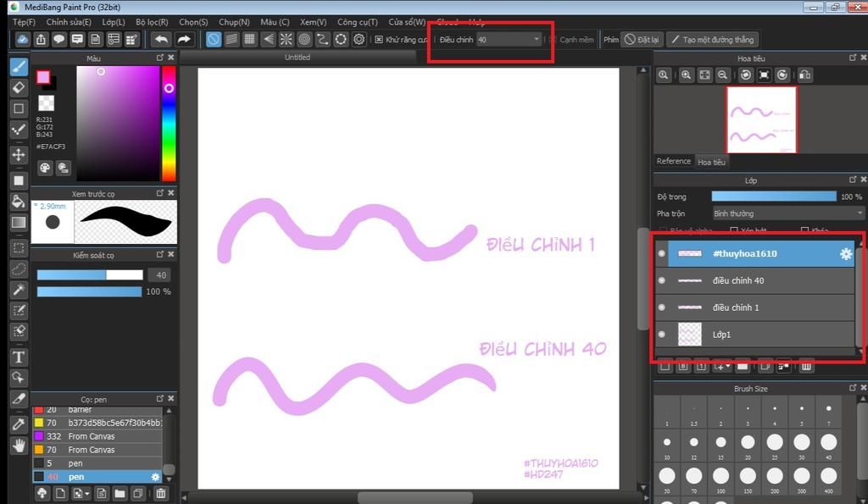Screen dimensions: 868x504
Task: Click Tạo một đường thẳng button
Action: click(x=712, y=39)
